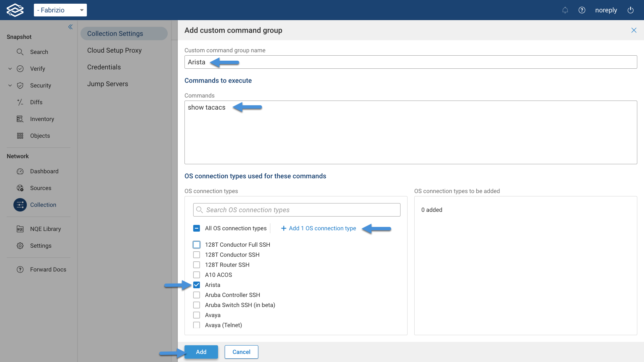The height and width of the screenshot is (362, 644).
Task: Toggle the All OS connection types checkbox
Action: 197,228
